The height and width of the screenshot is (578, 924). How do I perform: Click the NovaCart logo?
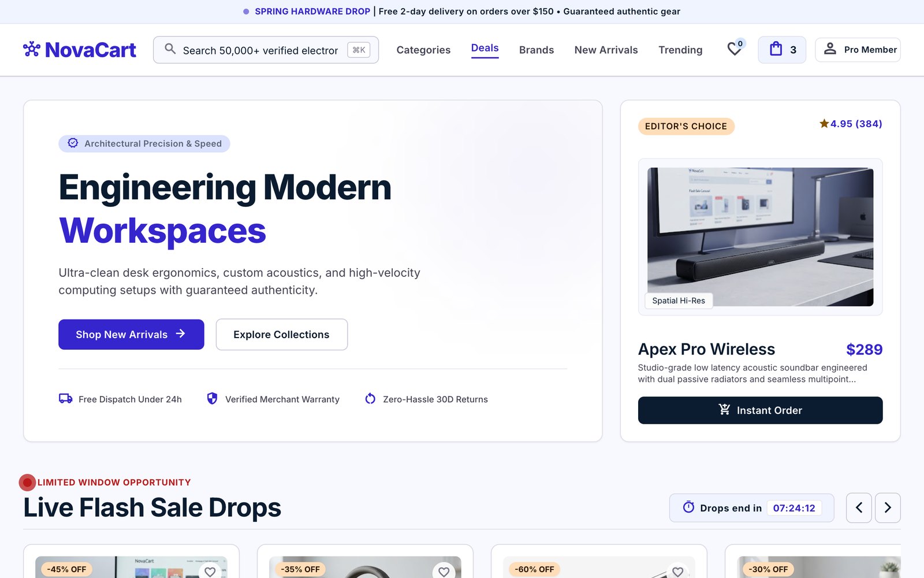point(80,50)
